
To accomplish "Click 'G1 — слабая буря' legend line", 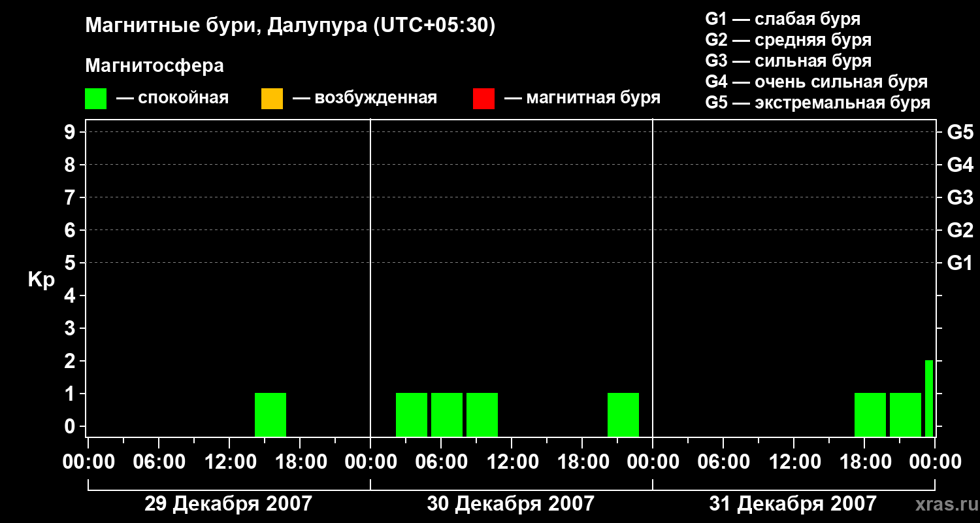I will [783, 19].
